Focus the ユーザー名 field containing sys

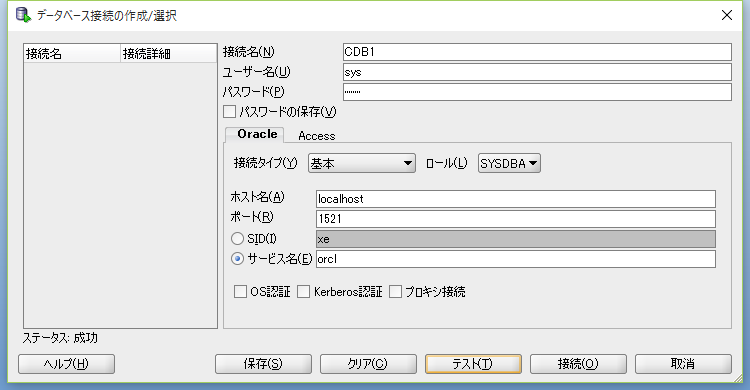pos(537,72)
